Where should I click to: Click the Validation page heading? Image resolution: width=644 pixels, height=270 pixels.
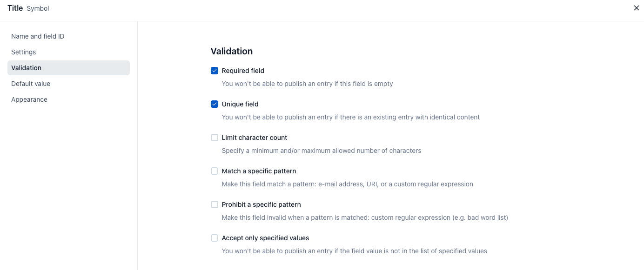[x=231, y=51]
